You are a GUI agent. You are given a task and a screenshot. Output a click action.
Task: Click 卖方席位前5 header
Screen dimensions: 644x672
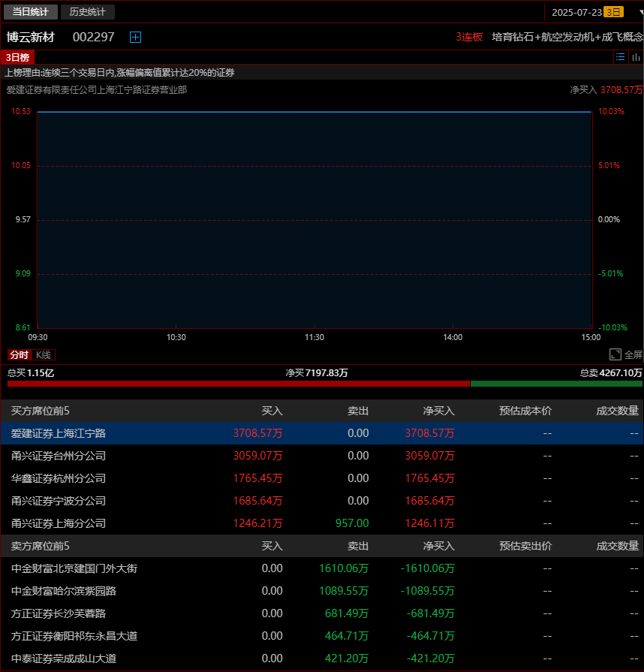[x=41, y=546]
